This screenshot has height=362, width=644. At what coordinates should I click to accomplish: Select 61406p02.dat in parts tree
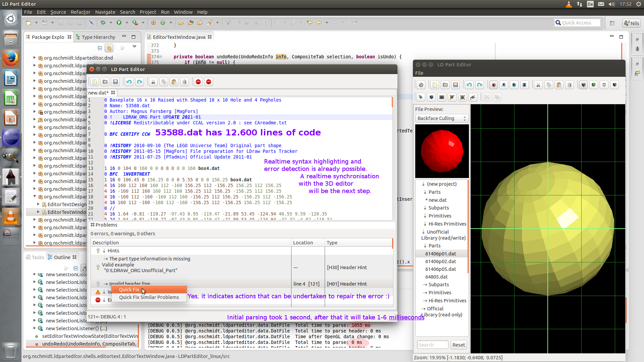(x=440, y=261)
